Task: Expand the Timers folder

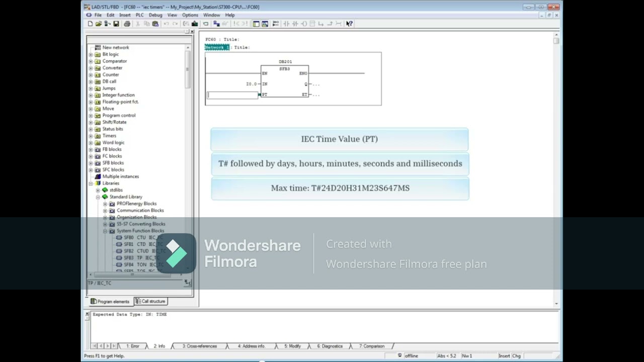Action: (x=91, y=136)
